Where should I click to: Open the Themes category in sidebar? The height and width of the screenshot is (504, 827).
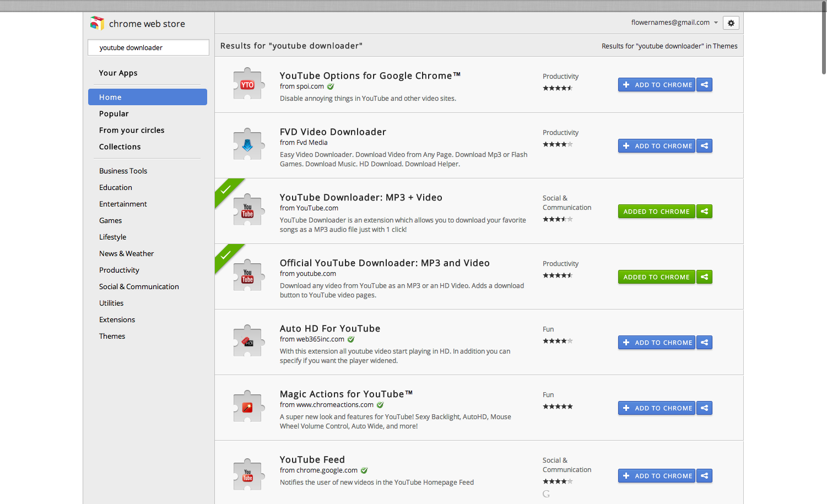tap(112, 336)
